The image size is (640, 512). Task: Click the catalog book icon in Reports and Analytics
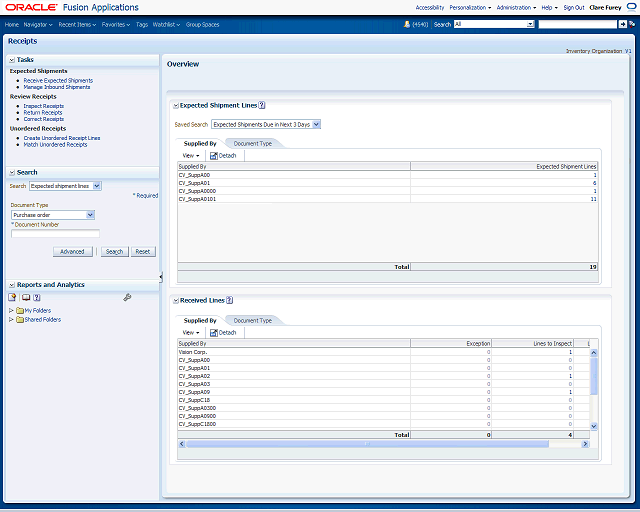(25, 297)
